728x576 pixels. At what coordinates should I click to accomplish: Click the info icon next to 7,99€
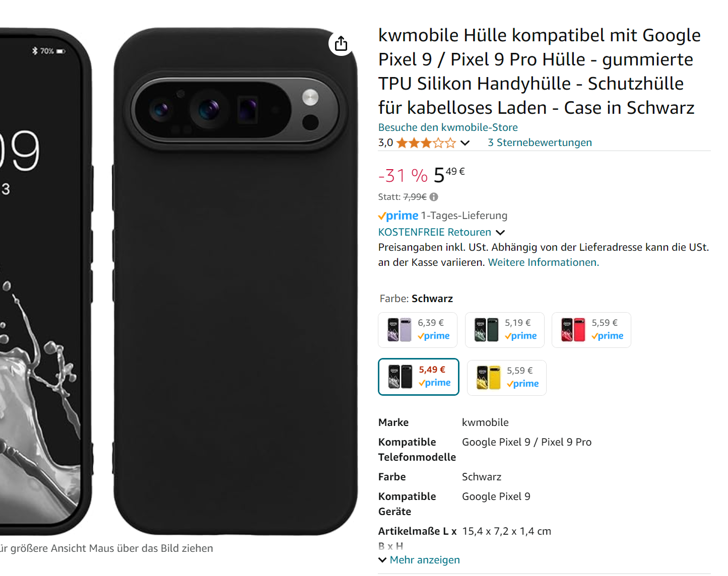[434, 197]
